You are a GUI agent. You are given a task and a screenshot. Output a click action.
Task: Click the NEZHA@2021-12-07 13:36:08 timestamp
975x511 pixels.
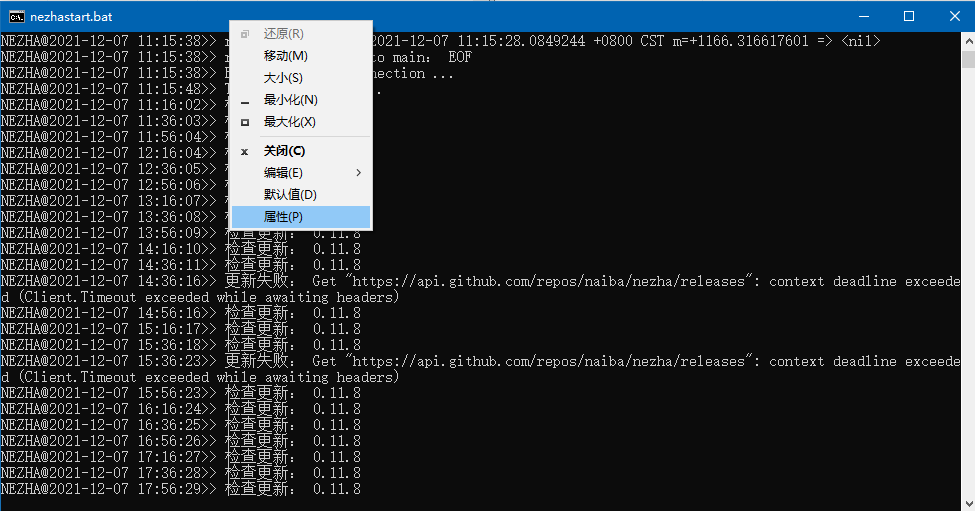(109, 217)
